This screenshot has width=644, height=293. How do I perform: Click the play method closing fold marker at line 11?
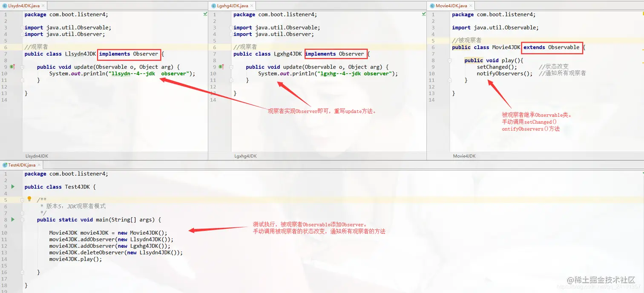450,80
